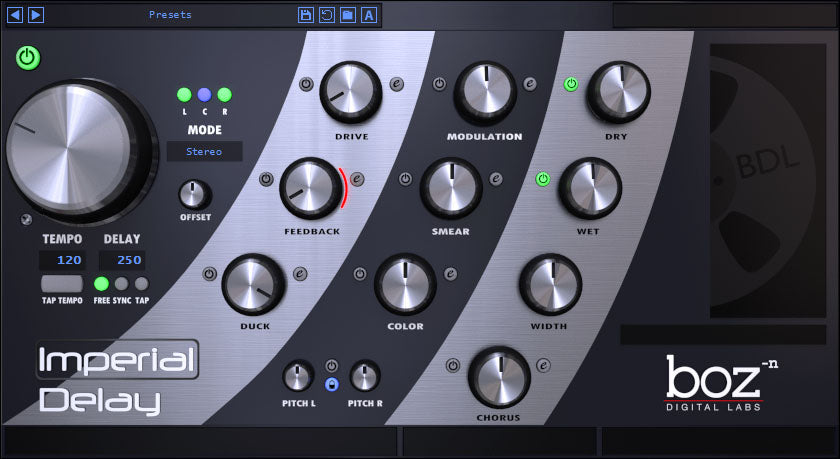
Task: Select the center C channel light
Action: click(x=204, y=95)
